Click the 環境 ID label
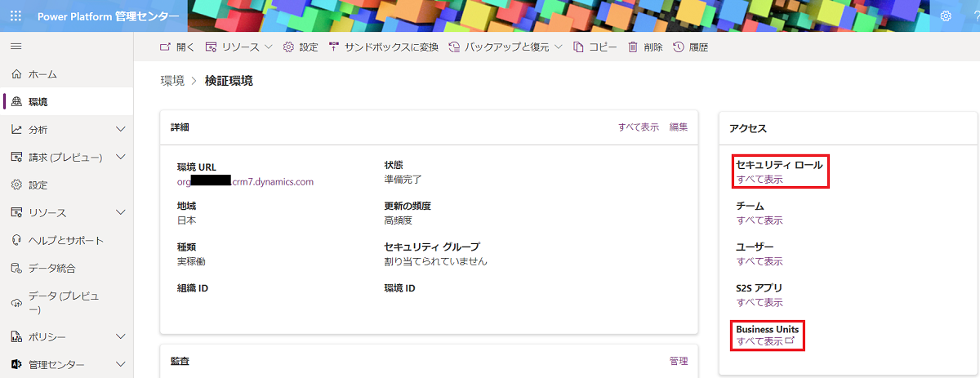Screen dimensions: 980x378 point(399,288)
